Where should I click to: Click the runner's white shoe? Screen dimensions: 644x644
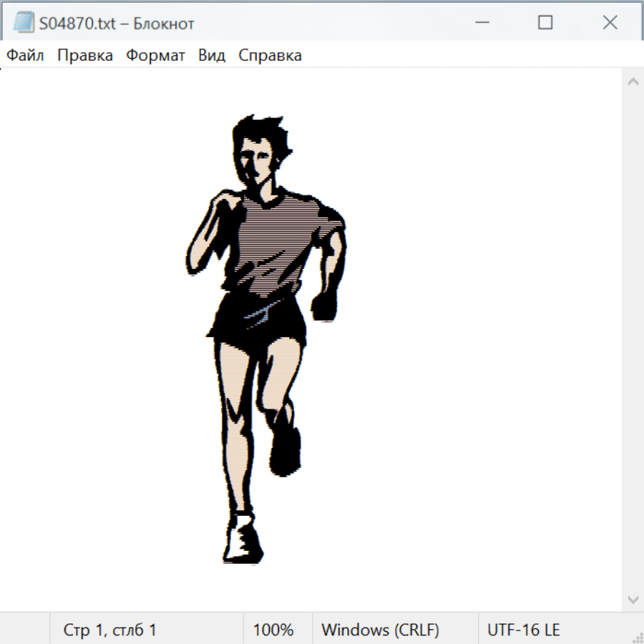(x=241, y=540)
